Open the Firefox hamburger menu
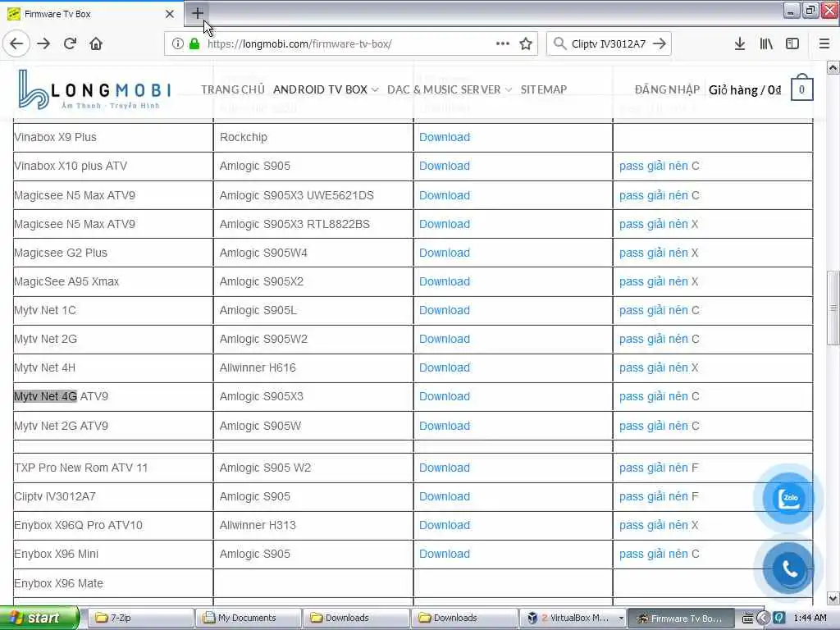This screenshot has height=630, width=840. (x=824, y=44)
